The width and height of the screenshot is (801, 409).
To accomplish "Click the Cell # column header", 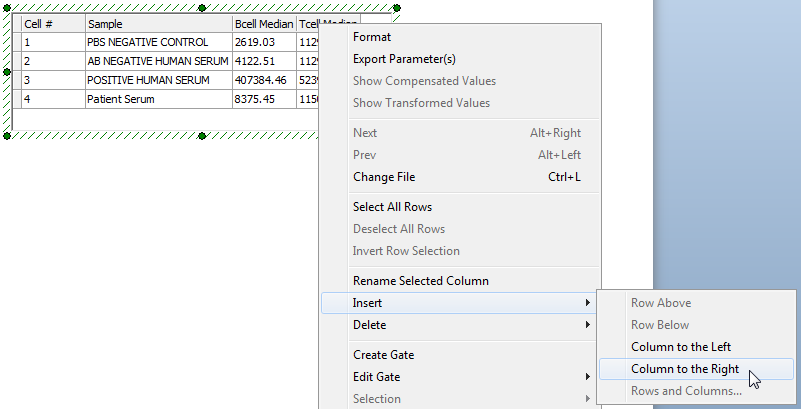I will [x=52, y=23].
